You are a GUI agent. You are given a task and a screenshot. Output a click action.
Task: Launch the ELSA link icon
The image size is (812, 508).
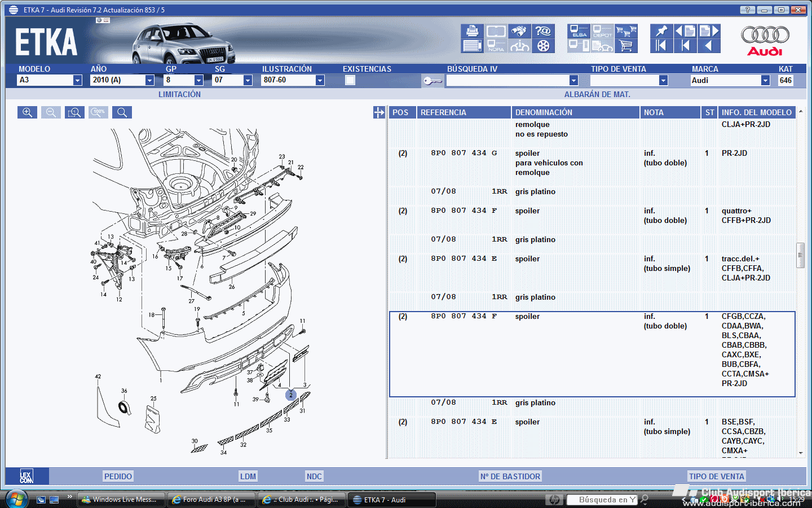point(579,31)
